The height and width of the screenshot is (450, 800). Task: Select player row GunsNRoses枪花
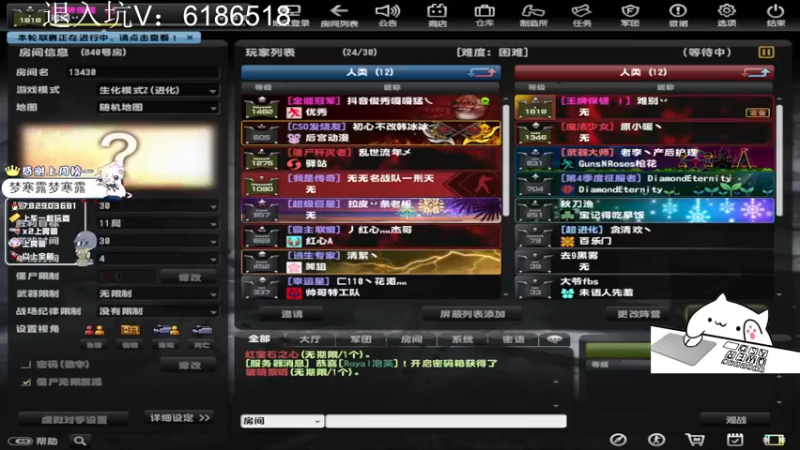click(645, 158)
